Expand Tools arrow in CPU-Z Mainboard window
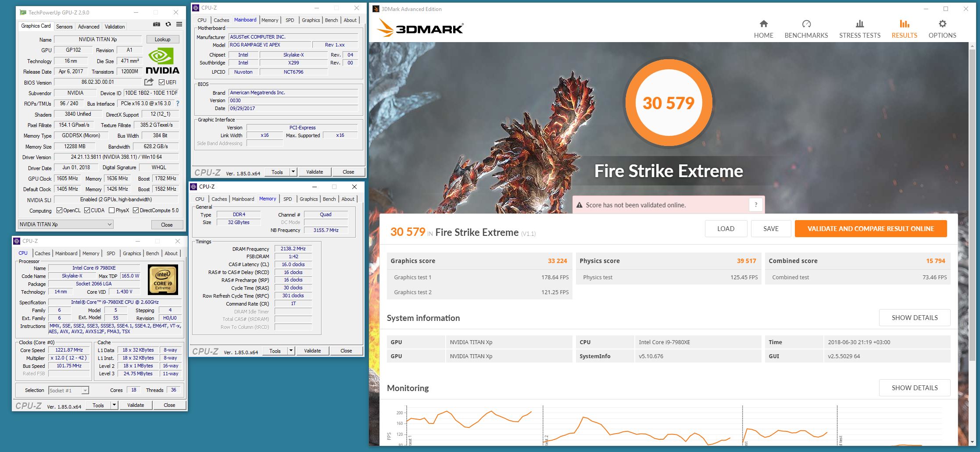The width and height of the screenshot is (980, 452). coord(293,172)
